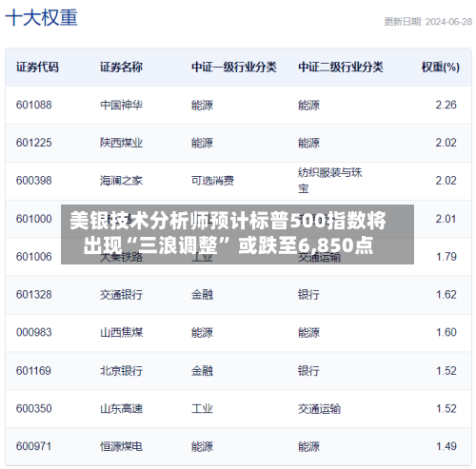476x469 pixels.
Task: Open the 恒源煤电 stock name
Action: (121, 446)
